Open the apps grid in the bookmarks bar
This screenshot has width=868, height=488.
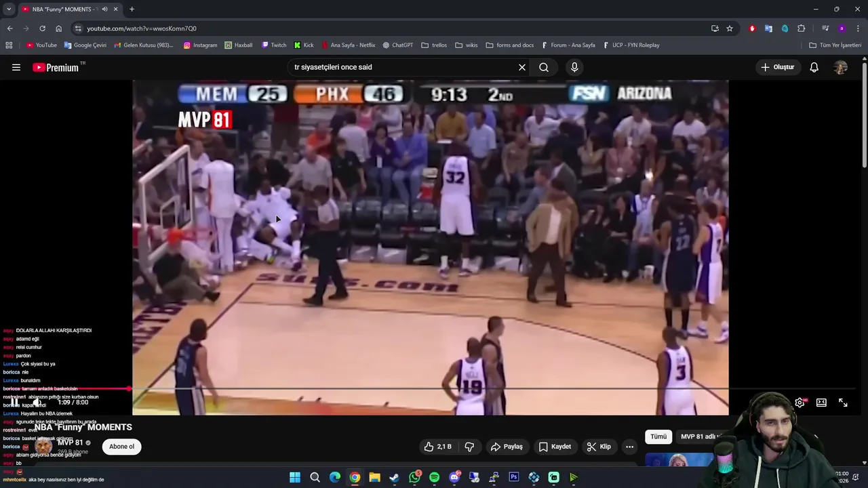coord(9,45)
